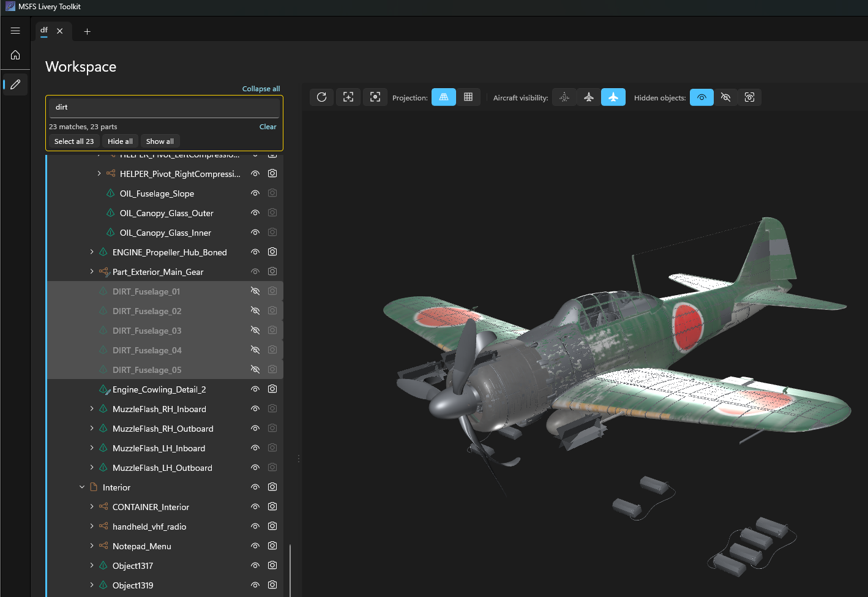Collapse the Interior folder
Image resolution: width=868 pixels, height=597 pixels.
coord(82,487)
